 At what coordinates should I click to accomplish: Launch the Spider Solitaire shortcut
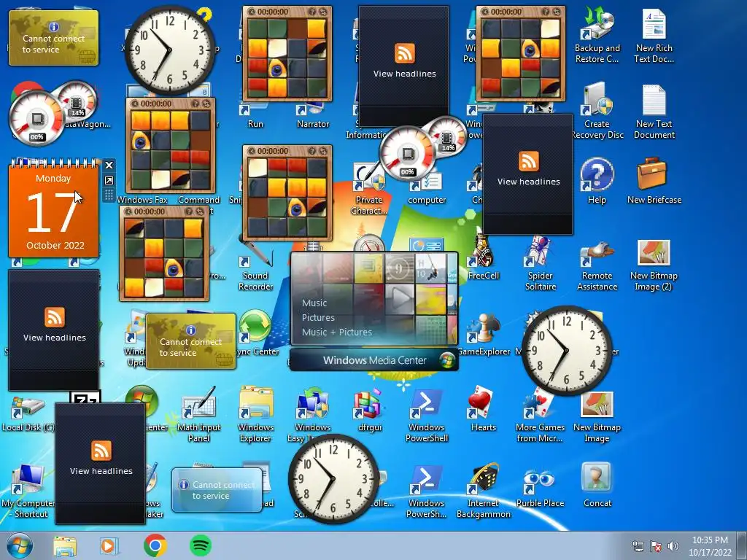(x=541, y=264)
